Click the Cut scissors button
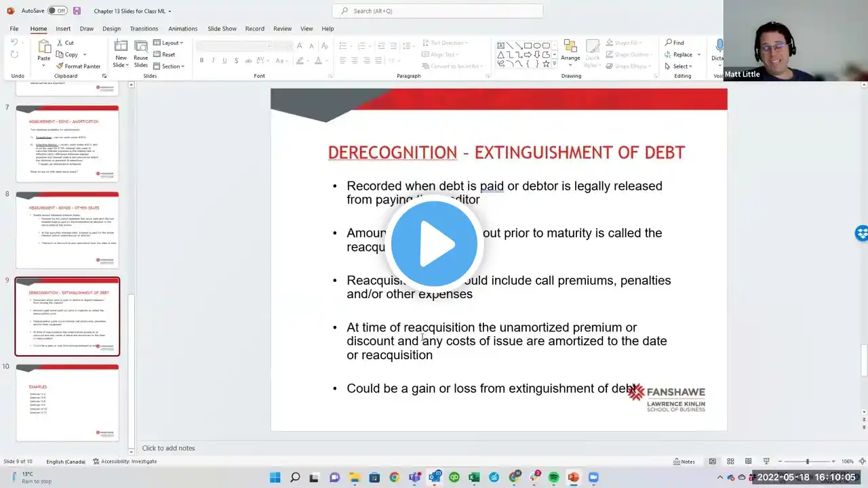The height and width of the screenshot is (488, 868). [65, 43]
